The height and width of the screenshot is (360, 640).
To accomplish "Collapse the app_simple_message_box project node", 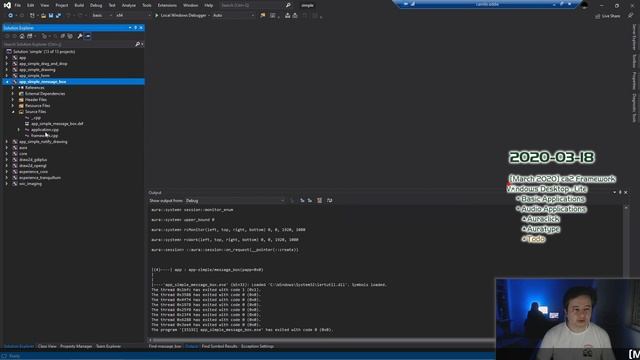I will pos(7,82).
